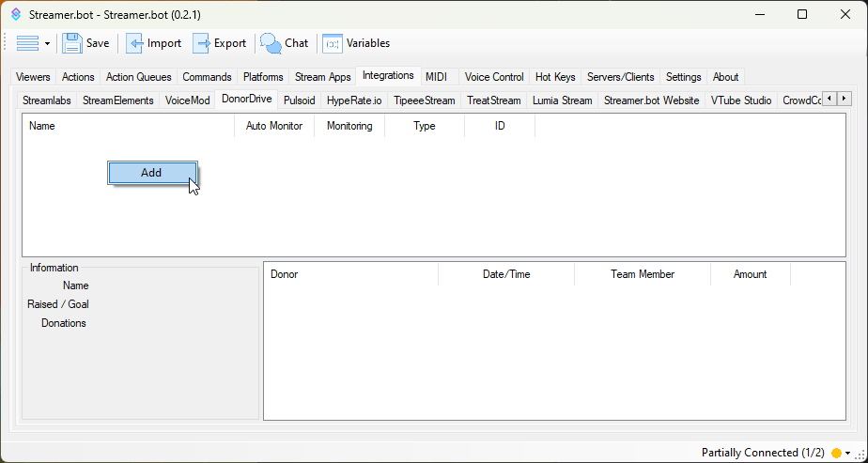Click the Amount column header
This screenshot has height=463, width=868.
click(x=750, y=274)
